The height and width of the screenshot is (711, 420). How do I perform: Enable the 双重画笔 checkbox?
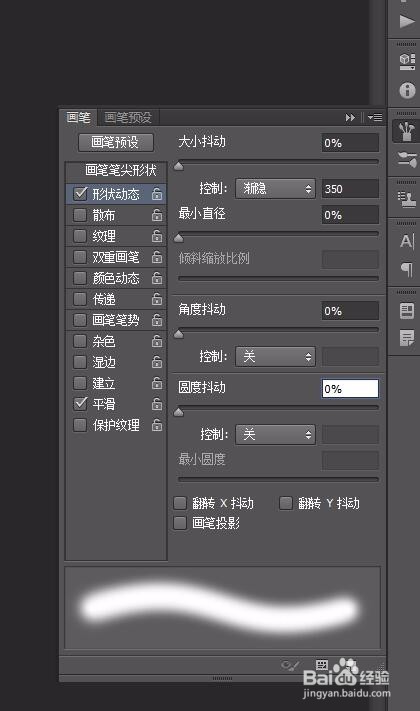pyautogui.click(x=80, y=257)
